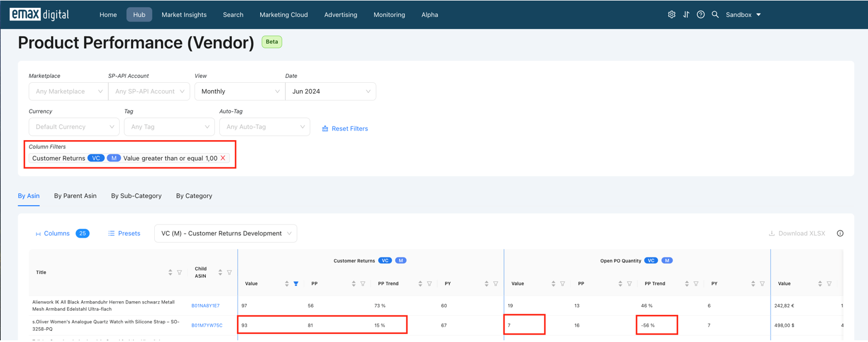Open the help question mark icon

coord(701,15)
